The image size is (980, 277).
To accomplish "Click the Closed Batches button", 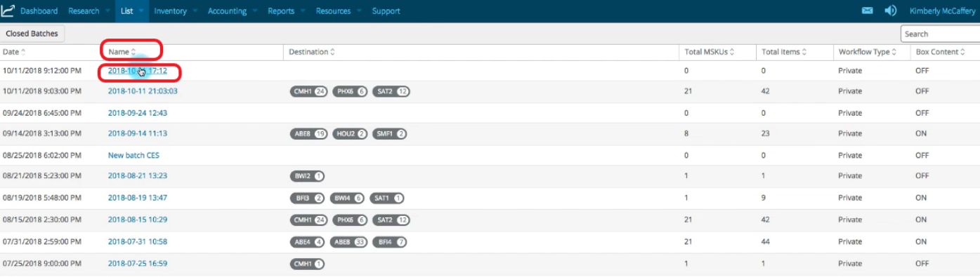I will tap(32, 34).
